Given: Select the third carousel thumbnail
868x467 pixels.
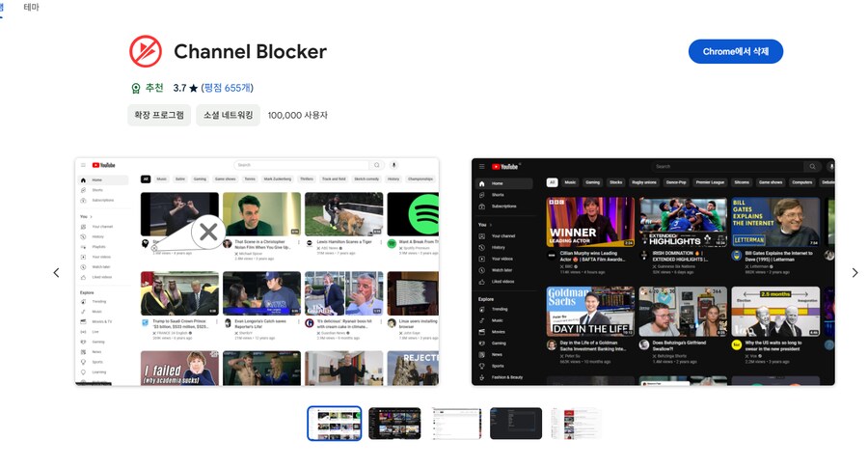Looking at the screenshot, I should tap(455, 424).
